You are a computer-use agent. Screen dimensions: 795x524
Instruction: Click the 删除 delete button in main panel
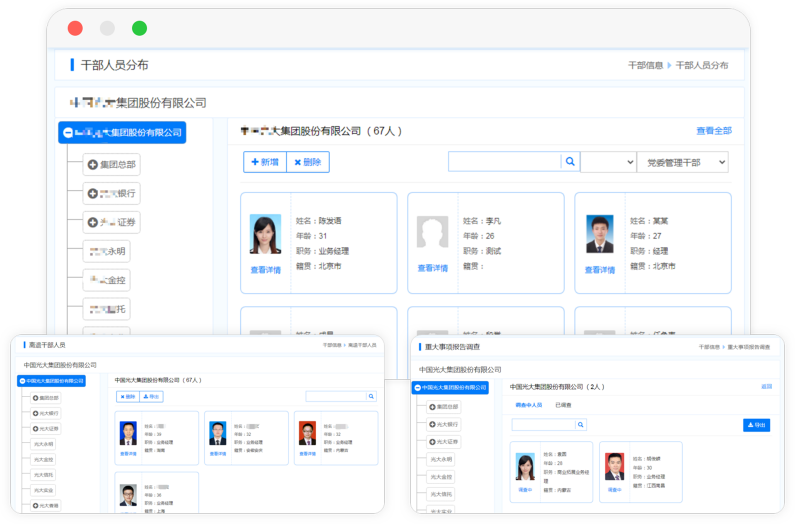(x=307, y=162)
